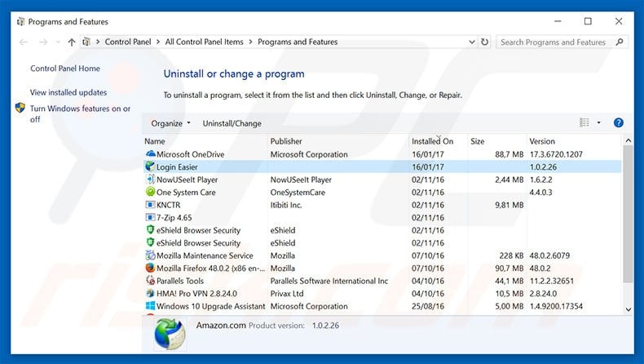Image resolution: width=644 pixels, height=364 pixels.
Task: Select the NowUSeeIt Player name
Action: point(187,180)
